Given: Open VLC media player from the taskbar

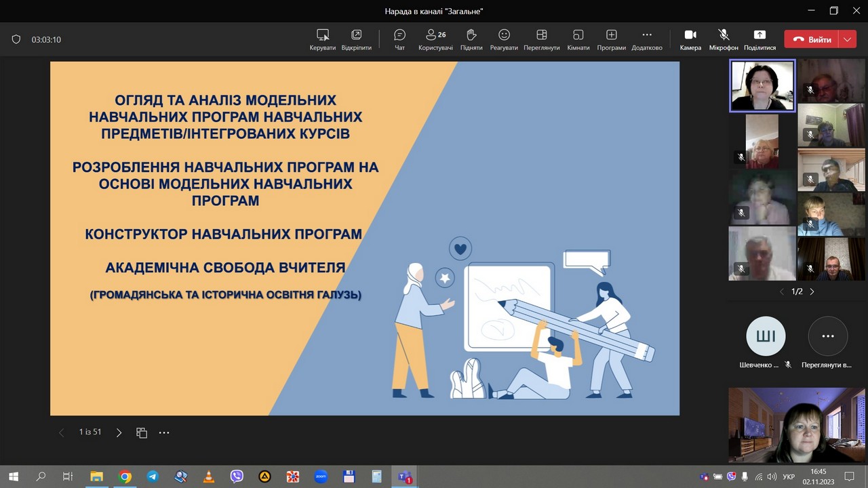Looking at the screenshot, I should click(209, 476).
